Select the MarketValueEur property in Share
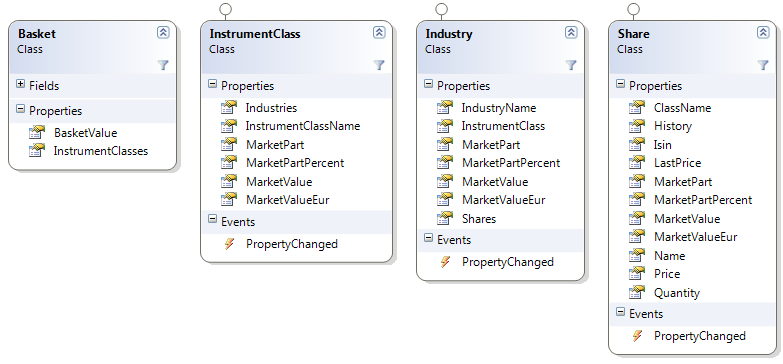 pyautogui.click(x=695, y=237)
